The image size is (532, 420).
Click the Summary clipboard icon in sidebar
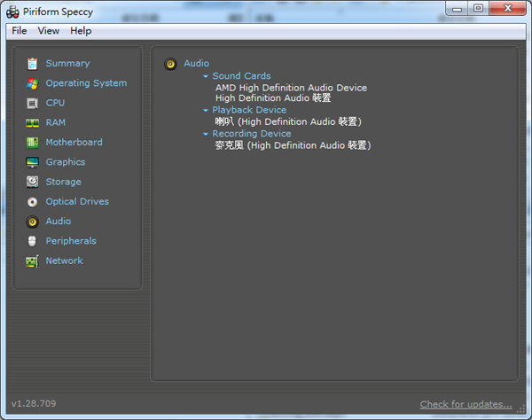tap(32, 64)
